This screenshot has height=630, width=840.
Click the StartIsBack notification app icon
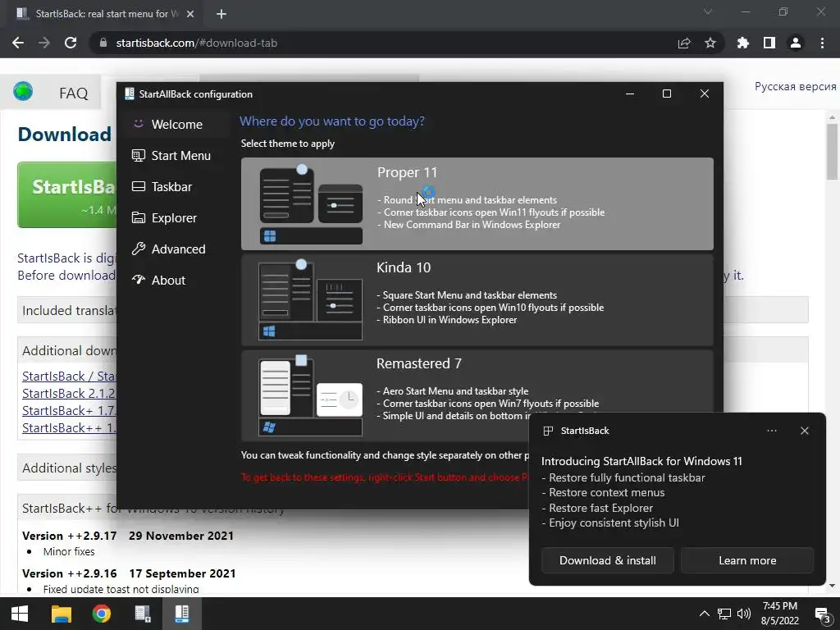click(x=548, y=431)
